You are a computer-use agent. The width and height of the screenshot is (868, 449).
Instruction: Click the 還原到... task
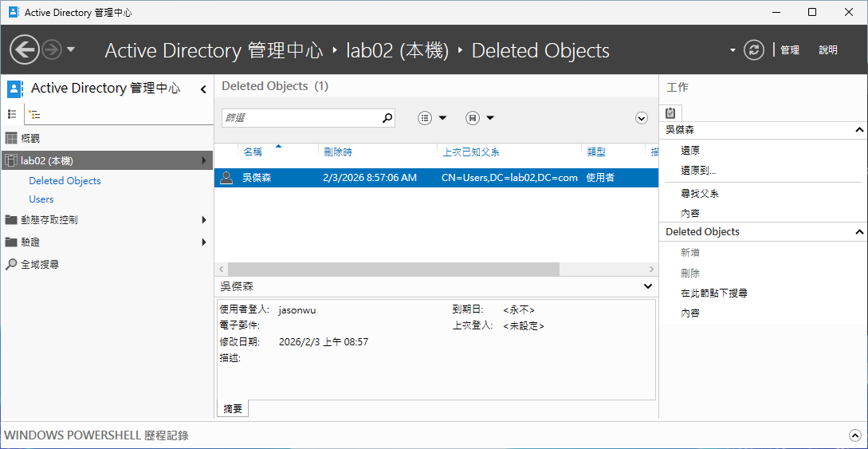[698, 171]
